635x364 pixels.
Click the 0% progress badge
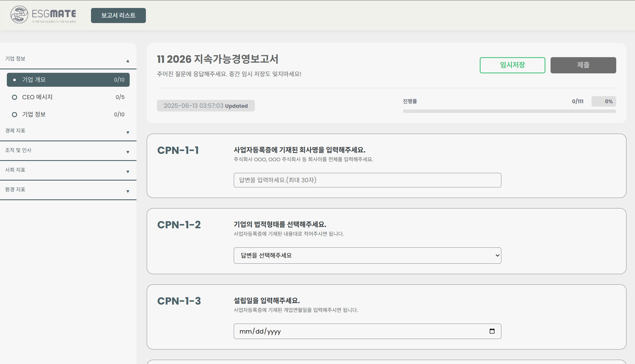tap(603, 101)
